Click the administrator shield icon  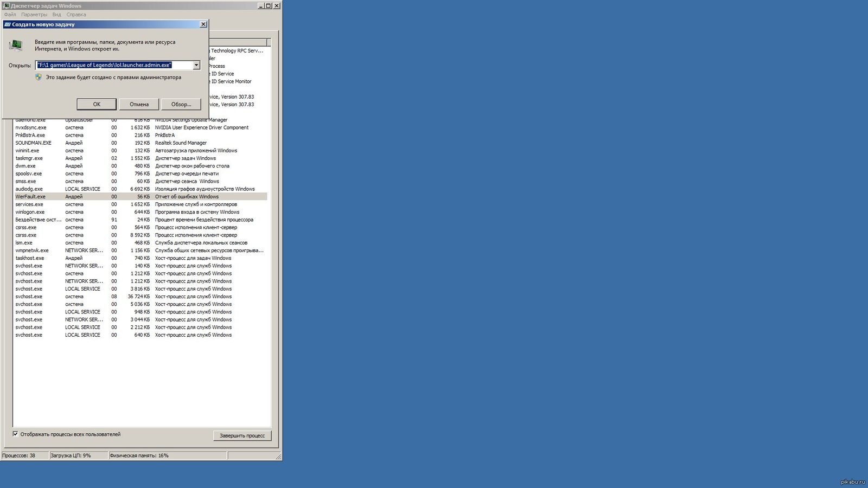pos(39,78)
